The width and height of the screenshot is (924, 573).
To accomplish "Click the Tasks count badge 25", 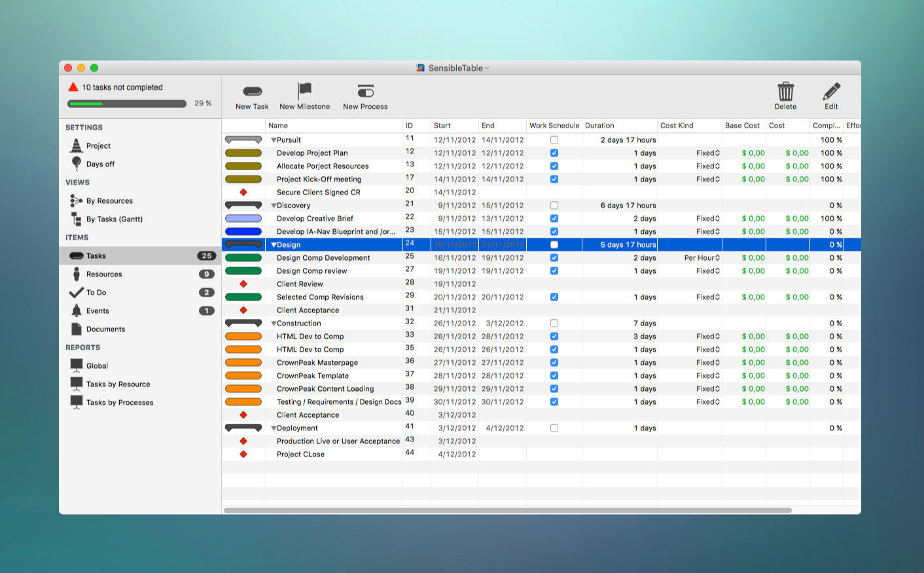I will point(207,256).
